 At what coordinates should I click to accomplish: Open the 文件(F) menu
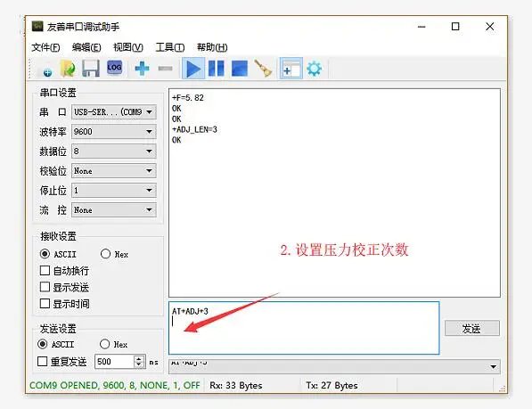45,47
